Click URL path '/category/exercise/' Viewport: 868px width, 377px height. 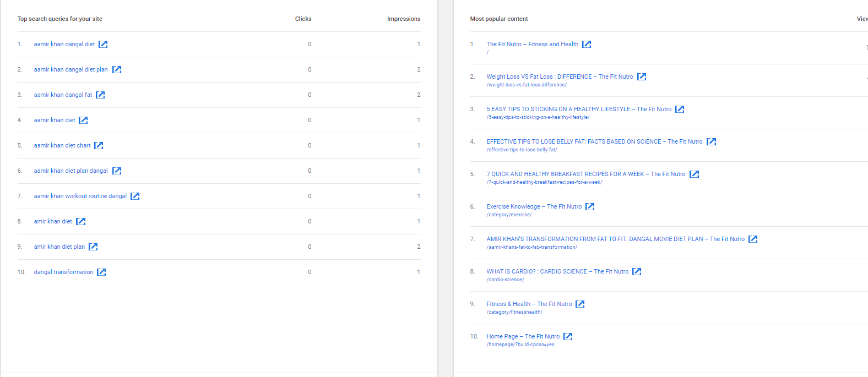[509, 215]
